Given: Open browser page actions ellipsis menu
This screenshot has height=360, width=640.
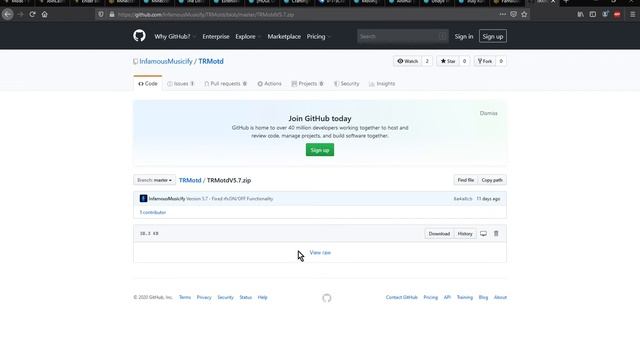Looking at the screenshot, I should click(x=502, y=14).
